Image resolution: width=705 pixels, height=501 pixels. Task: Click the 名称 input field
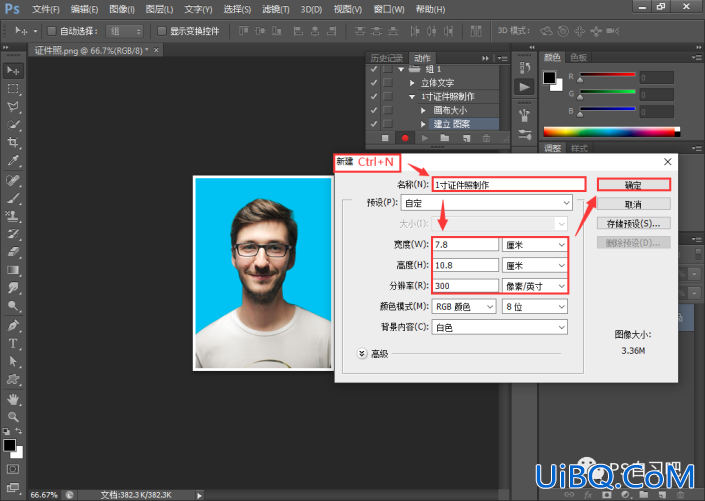click(x=509, y=184)
